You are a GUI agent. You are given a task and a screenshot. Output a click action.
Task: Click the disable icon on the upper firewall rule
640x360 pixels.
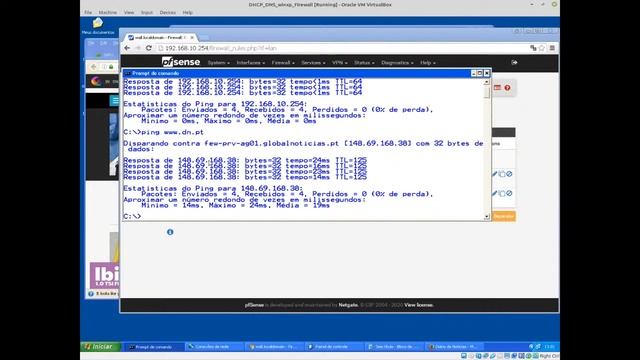[509, 174]
